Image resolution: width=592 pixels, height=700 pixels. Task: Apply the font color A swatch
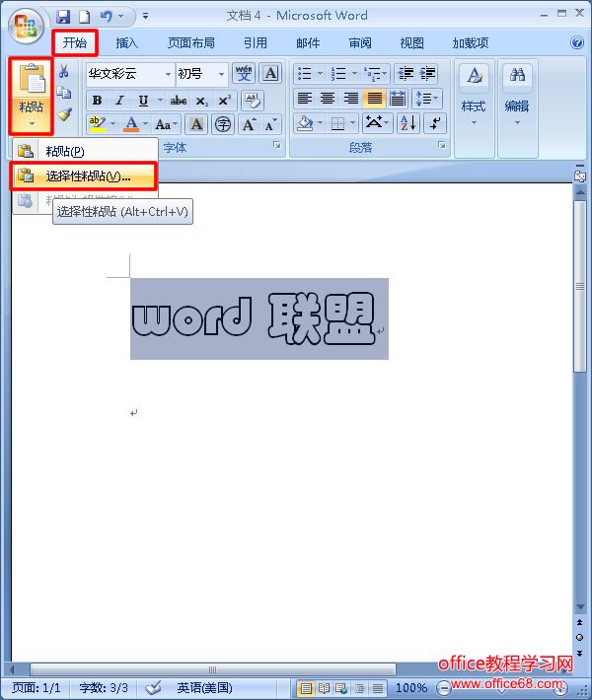131,124
